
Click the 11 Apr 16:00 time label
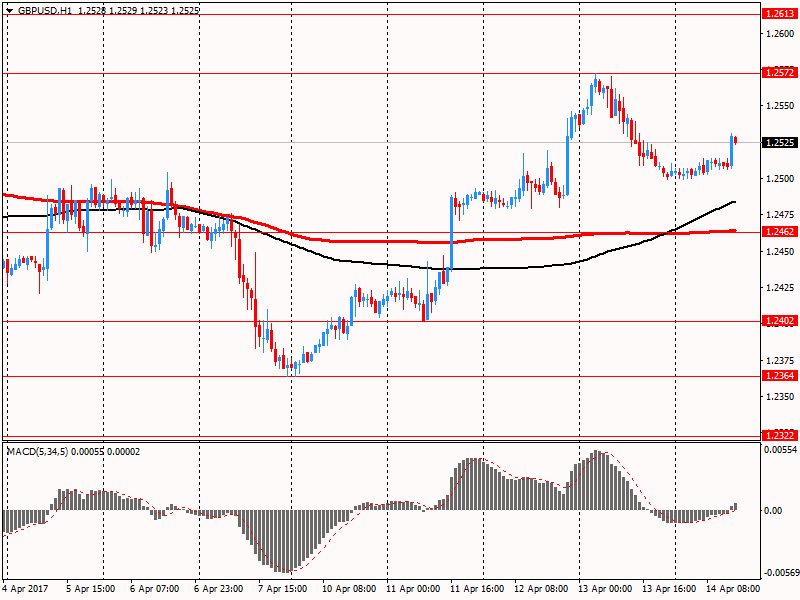pyautogui.click(x=477, y=589)
